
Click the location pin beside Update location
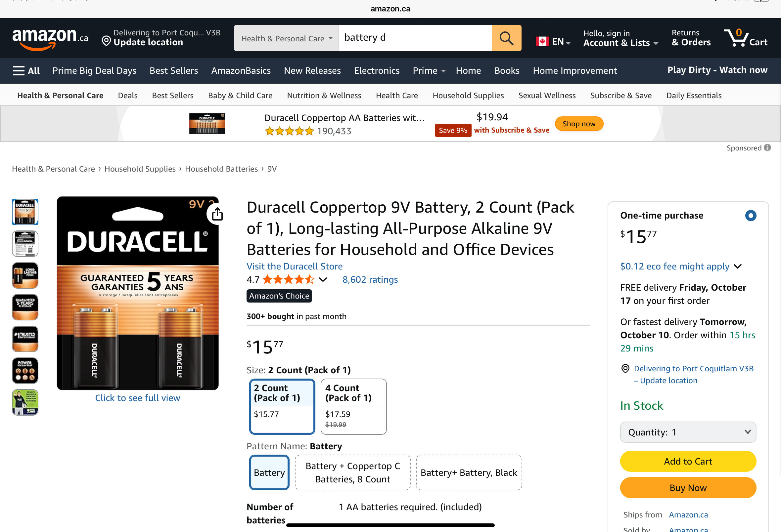[x=106, y=41]
